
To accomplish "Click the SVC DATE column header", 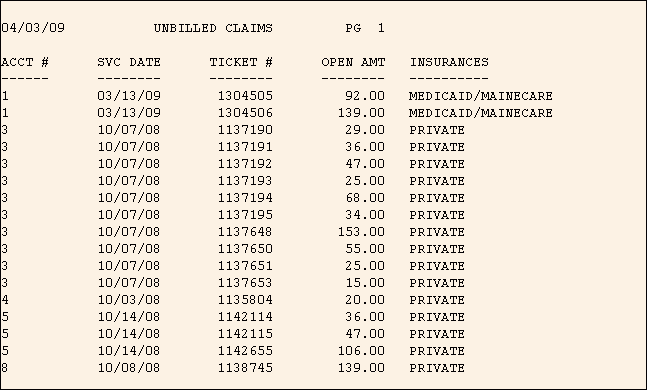I will tap(129, 62).
